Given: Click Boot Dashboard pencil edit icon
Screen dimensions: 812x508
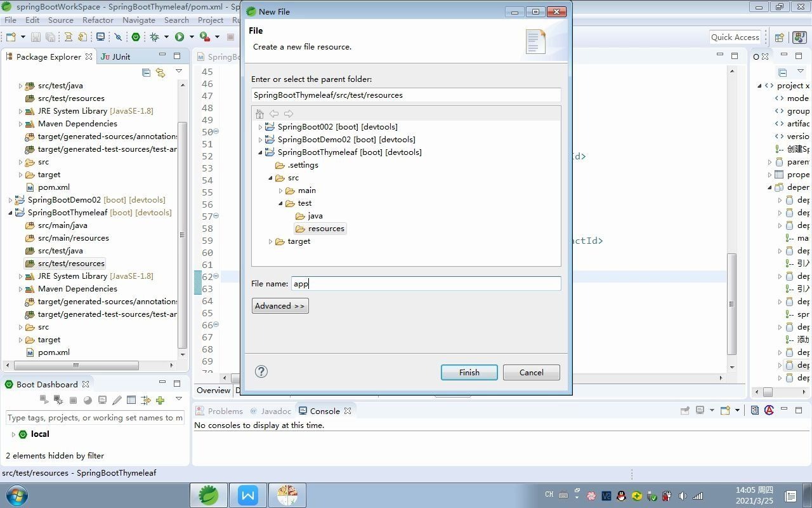Looking at the screenshot, I should (x=117, y=400).
